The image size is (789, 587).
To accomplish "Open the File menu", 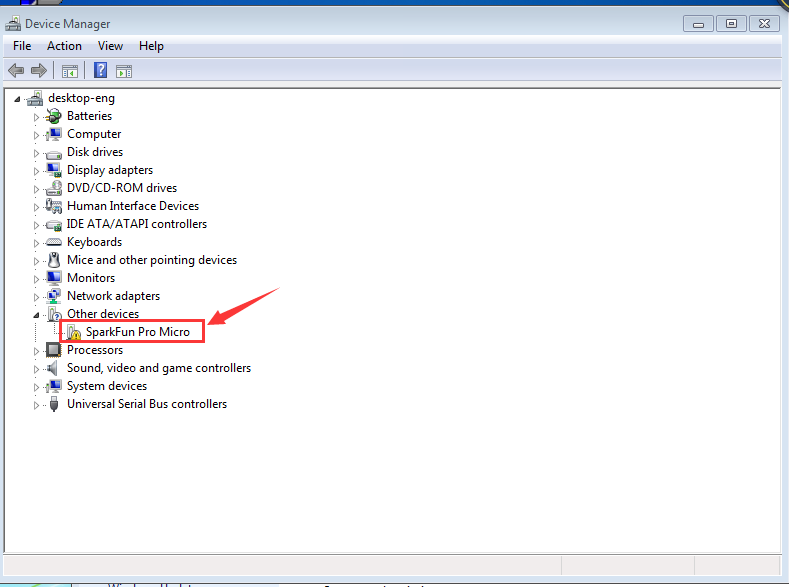I will point(22,46).
